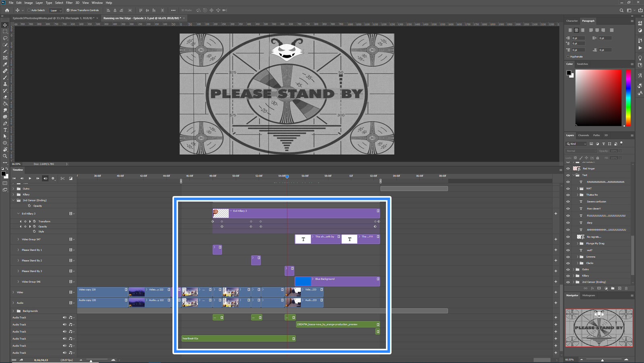
Task: Click the Search icon in top right
Action: [621, 10]
